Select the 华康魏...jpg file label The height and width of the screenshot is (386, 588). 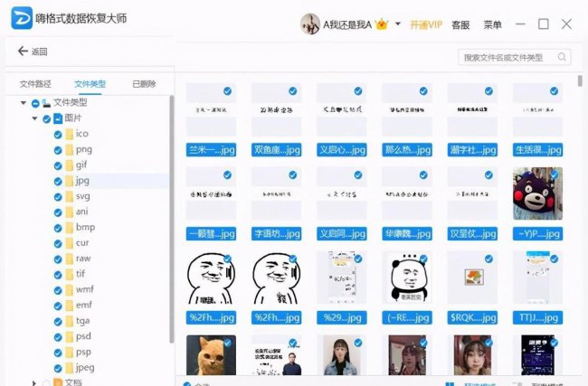click(407, 234)
